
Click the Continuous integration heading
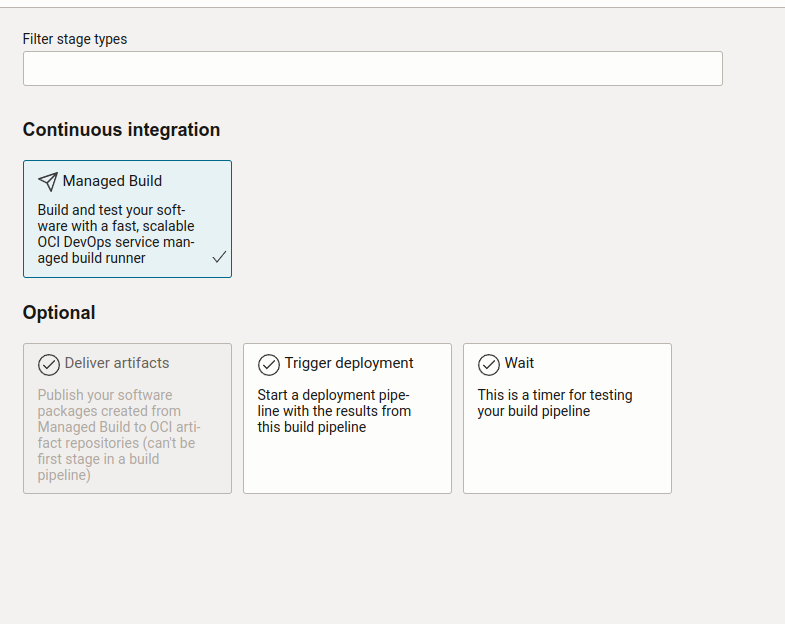point(121,130)
